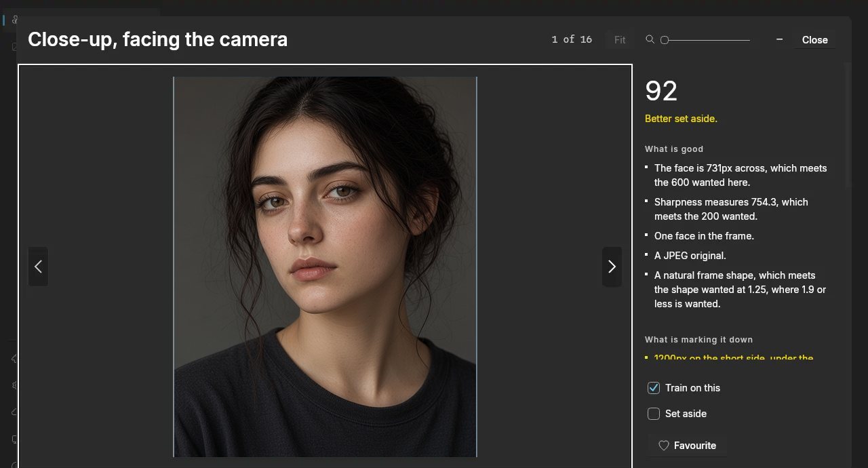Image resolution: width=868 pixels, height=468 pixels.
Task: Click the 1 of 16 counter
Action: (x=572, y=40)
